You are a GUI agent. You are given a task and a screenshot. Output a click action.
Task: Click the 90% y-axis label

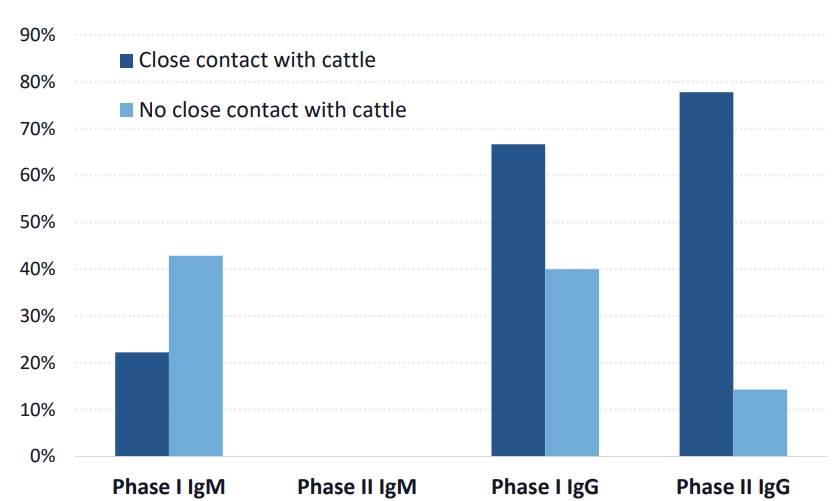[x=39, y=35]
